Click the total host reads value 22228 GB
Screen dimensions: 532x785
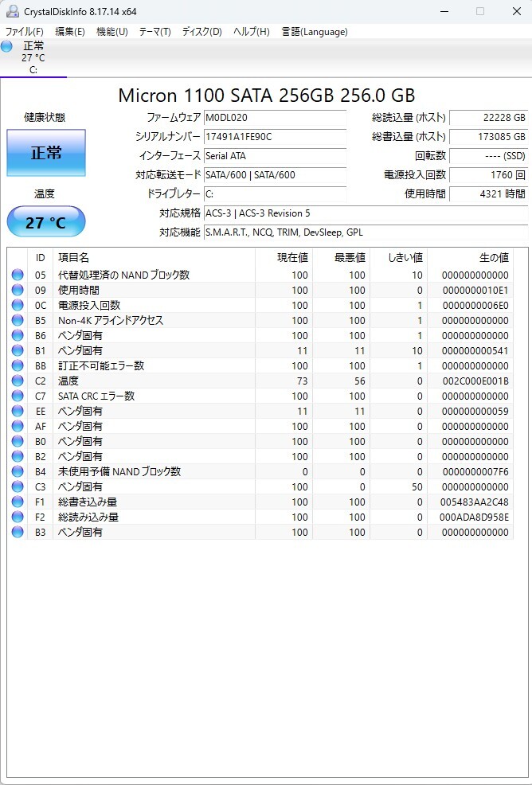point(488,118)
